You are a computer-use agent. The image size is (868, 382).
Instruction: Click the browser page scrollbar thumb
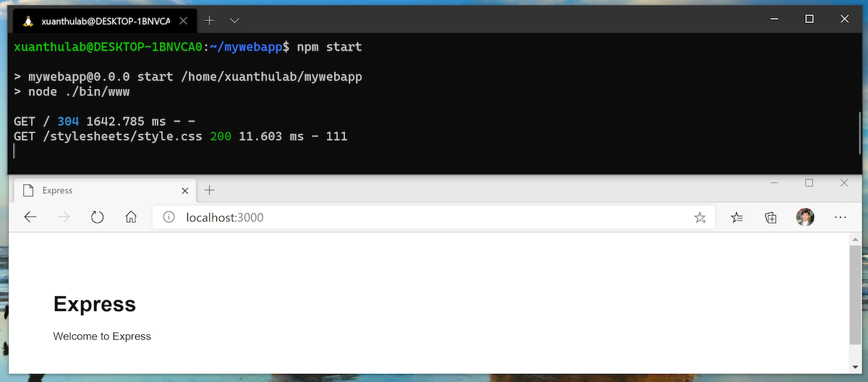coord(855,295)
